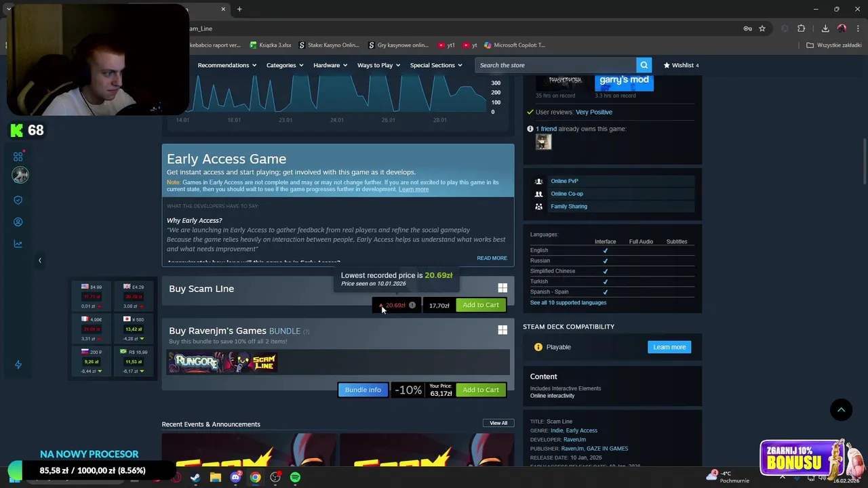Screen dimensions: 868x488
Task: Expand the Ways to Play menu
Action: coord(378,65)
